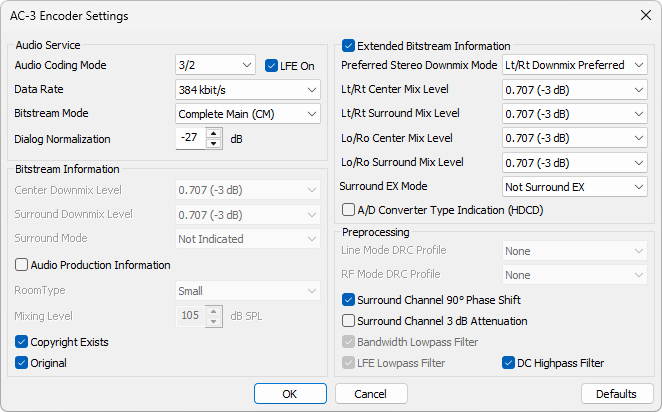Click the disabled Surround Mode dropdown

point(248,239)
